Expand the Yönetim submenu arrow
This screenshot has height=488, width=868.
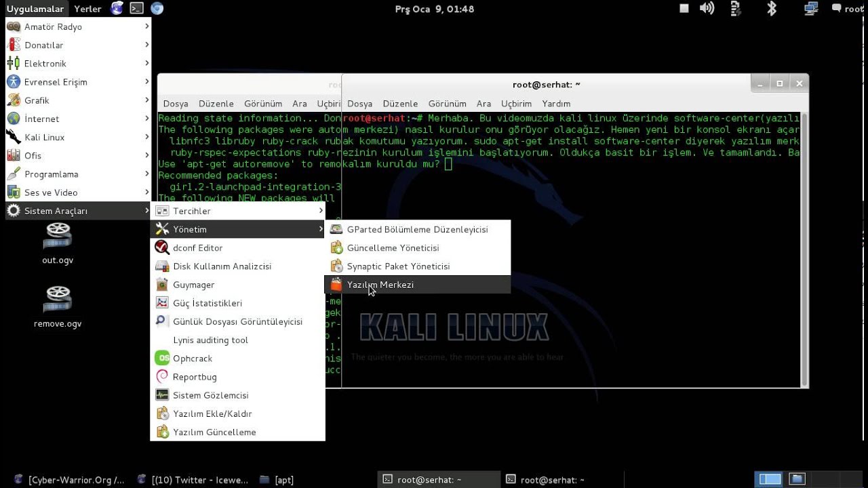[x=320, y=229]
